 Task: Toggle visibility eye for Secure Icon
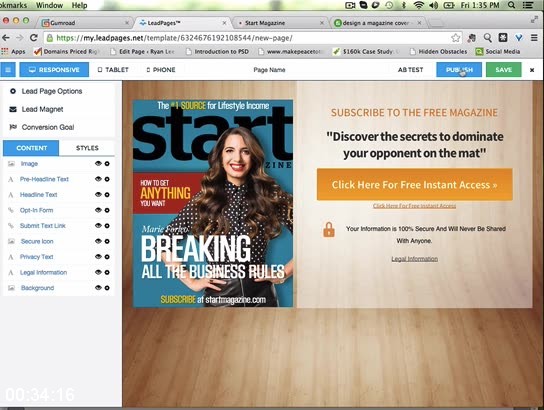click(x=98, y=241)
